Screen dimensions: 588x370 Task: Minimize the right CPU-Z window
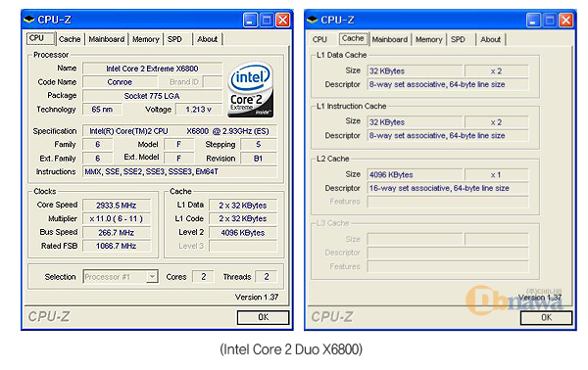pos(533,20)
